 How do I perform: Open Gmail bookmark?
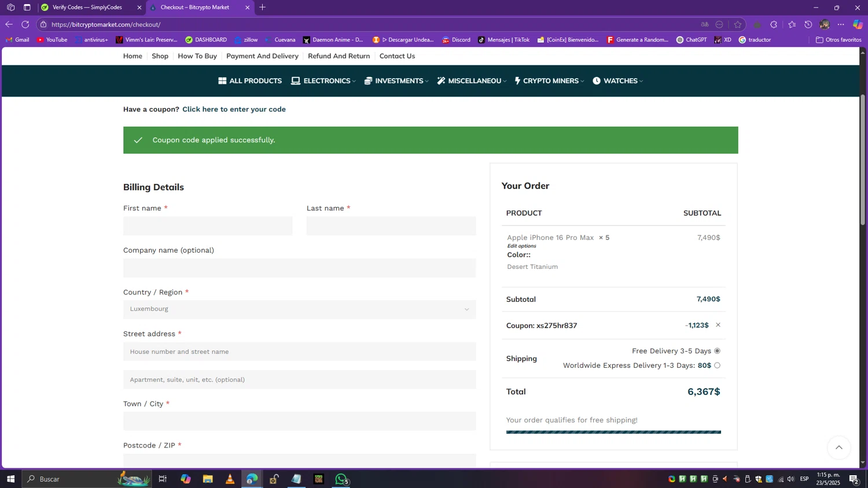click(17, 40)
